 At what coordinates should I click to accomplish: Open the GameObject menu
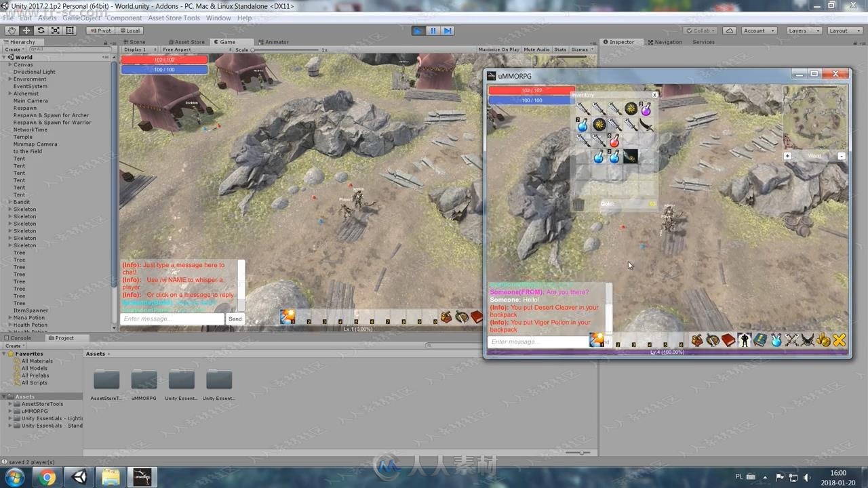tap(81, 18)
